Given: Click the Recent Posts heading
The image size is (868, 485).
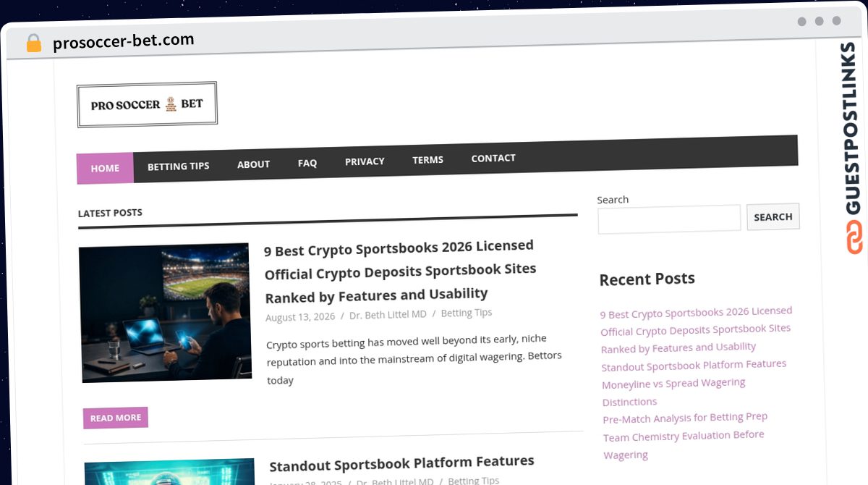Looking at the screenshot, I should 647,279.
